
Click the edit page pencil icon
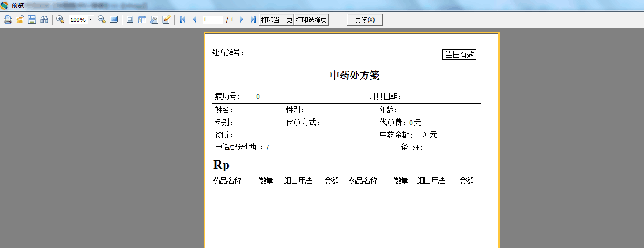pyautogui.click(x=167, y=20)
